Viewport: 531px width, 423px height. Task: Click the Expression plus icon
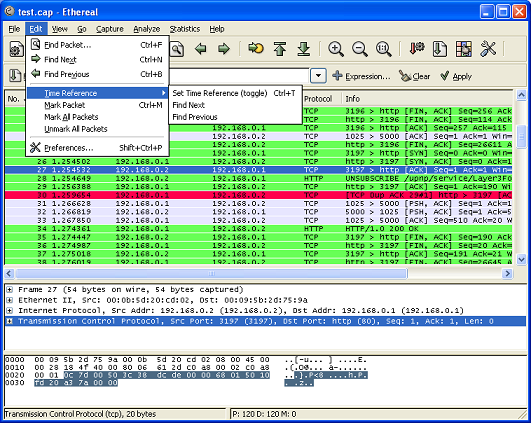point(337,76)
